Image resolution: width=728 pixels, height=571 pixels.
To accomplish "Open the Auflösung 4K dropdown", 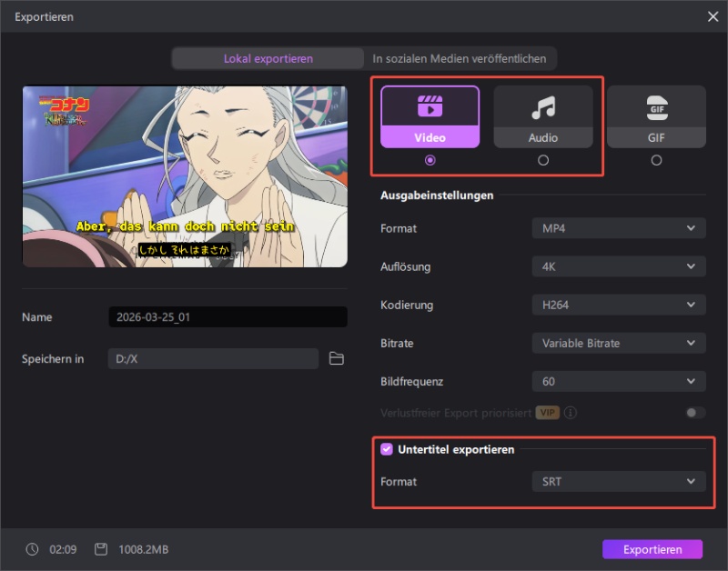I will point(619,266).
